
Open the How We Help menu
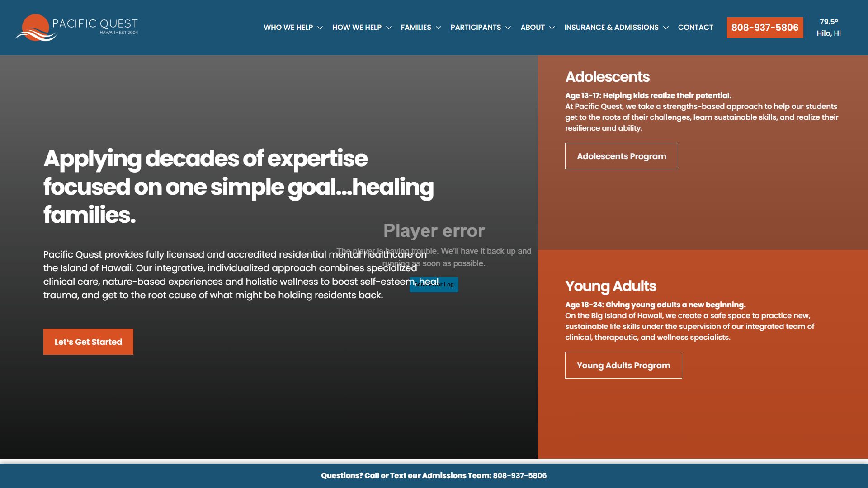[x=357, y=28]
